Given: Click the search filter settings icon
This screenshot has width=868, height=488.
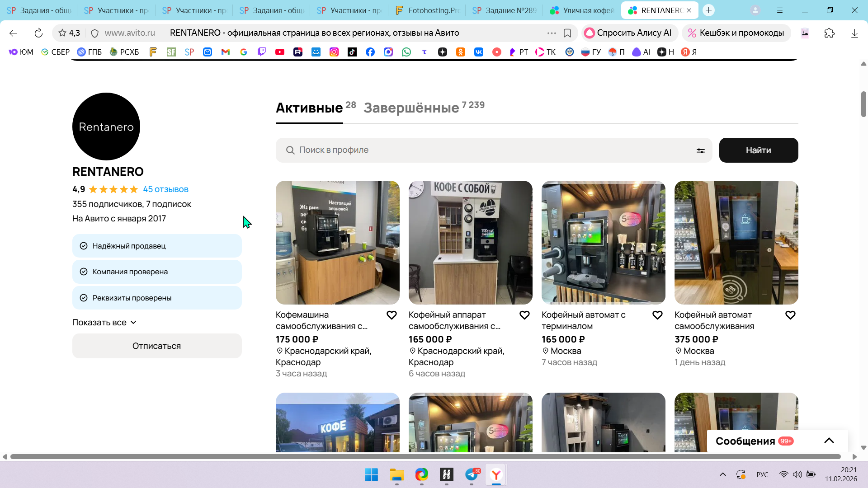Looking at the screenshot, I should pos(700,150).
